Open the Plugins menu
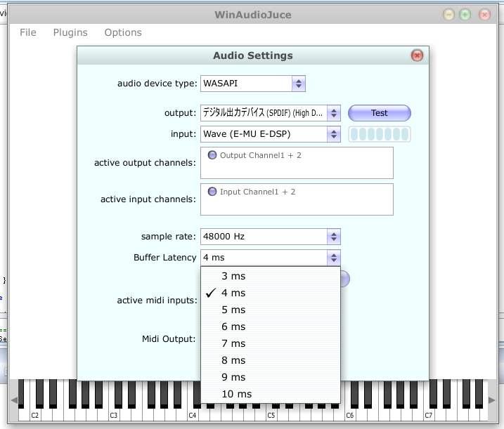Viewport: 504px width, 429px height. tap(70, 32)
